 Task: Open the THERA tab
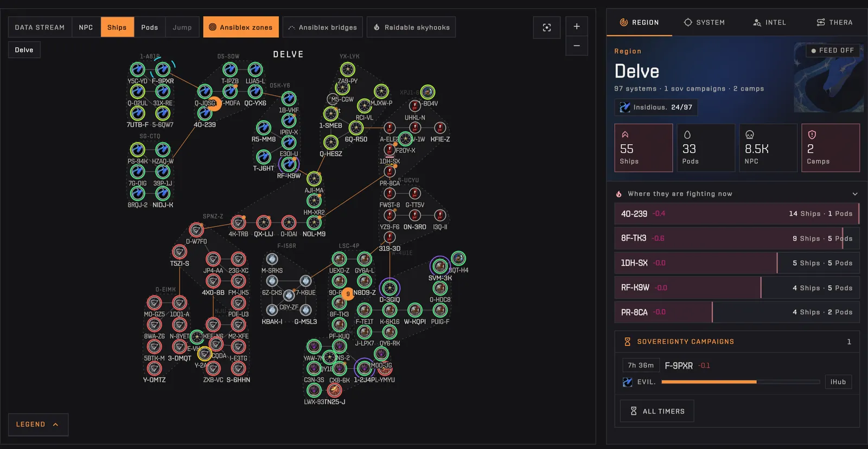tap(834, 23)
